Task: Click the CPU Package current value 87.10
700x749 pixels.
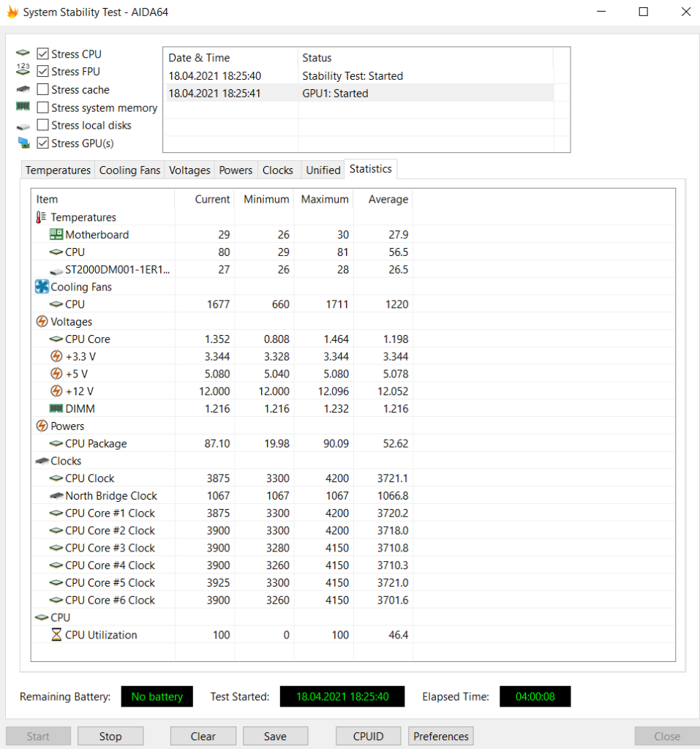Action: (217, 443)
